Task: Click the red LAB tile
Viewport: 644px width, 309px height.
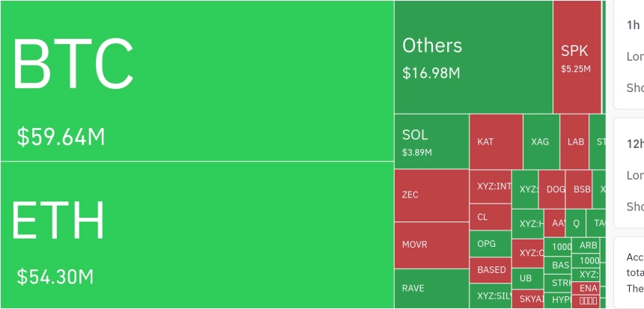Action: [574, 141]
